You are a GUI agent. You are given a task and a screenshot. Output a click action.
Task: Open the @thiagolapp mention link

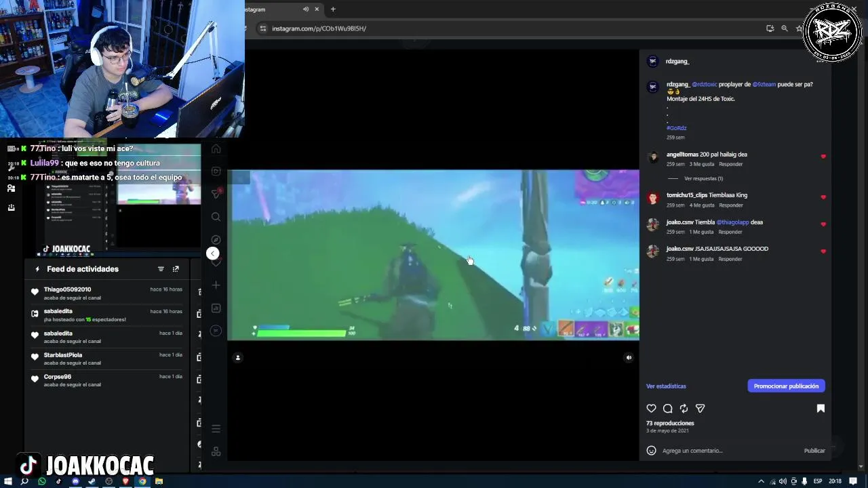(x=732, y=222)
